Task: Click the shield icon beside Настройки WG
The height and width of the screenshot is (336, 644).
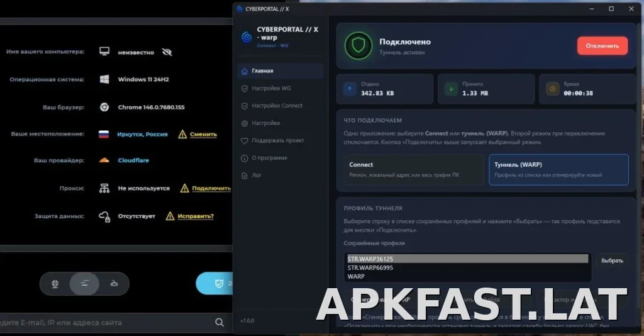Action: [x=245, y=88]
